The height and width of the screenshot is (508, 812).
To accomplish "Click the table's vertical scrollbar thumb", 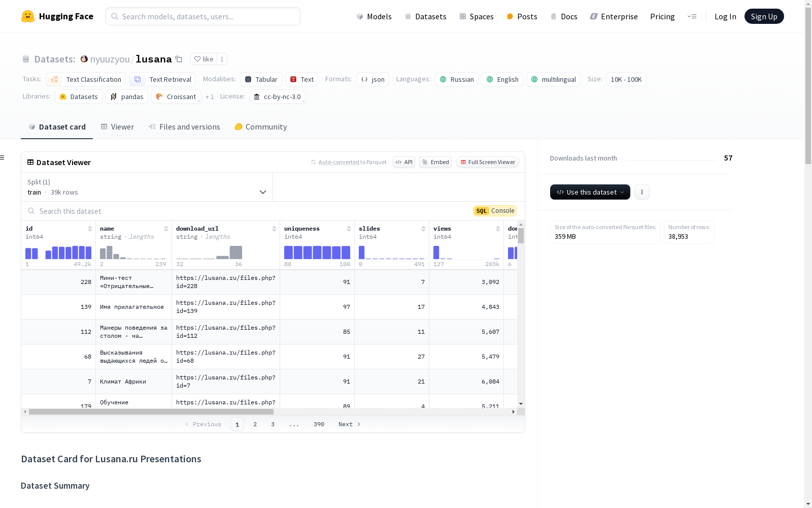I will tap(521, 235).
